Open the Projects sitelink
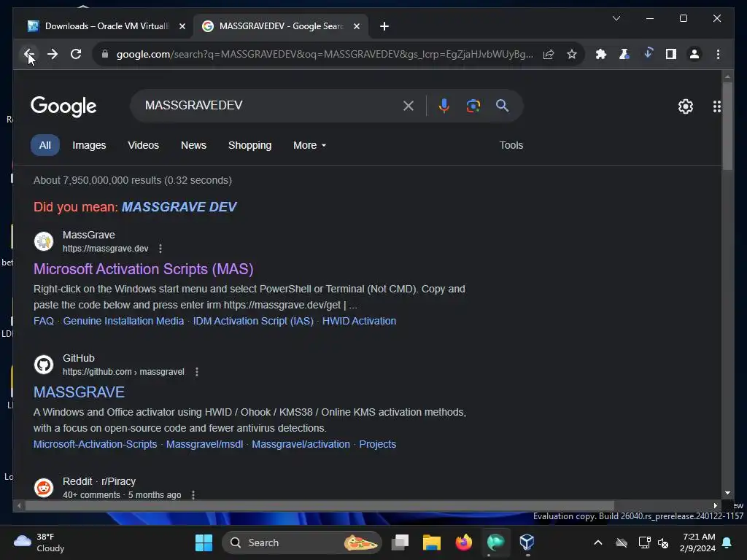747x560 pixels. pyautogui.click(x=377, y=444)
